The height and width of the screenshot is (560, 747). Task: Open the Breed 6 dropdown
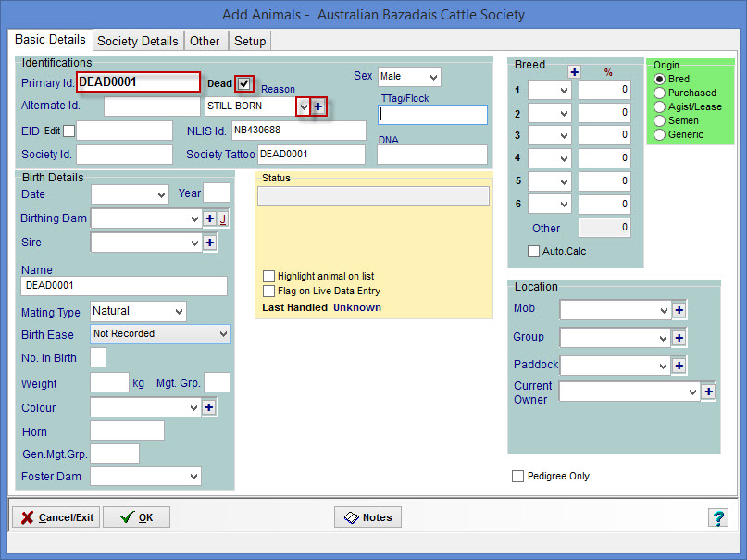point(564,205)
